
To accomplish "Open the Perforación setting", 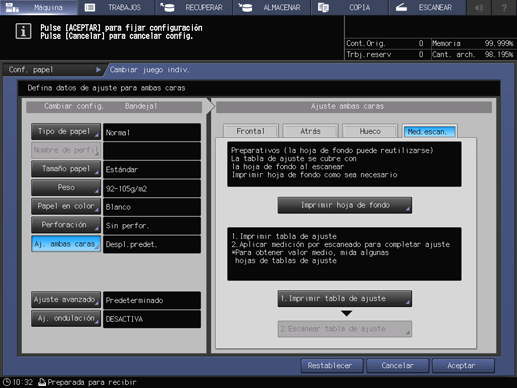I will click(66, 225).
